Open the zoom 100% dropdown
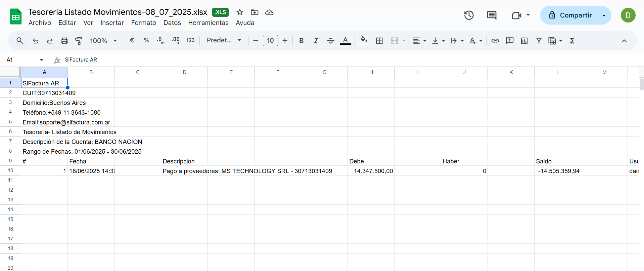 coord(103,41)
